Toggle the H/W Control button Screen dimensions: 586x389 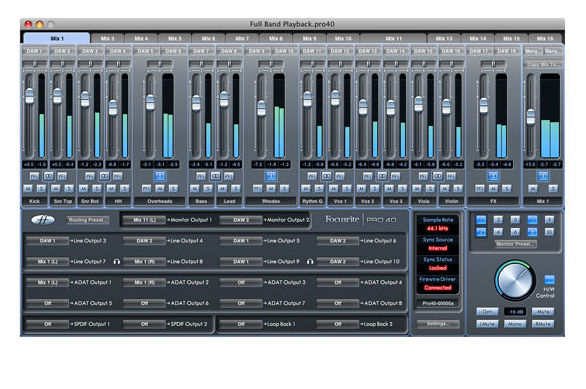pyautogui.click(x=549, y=279)
